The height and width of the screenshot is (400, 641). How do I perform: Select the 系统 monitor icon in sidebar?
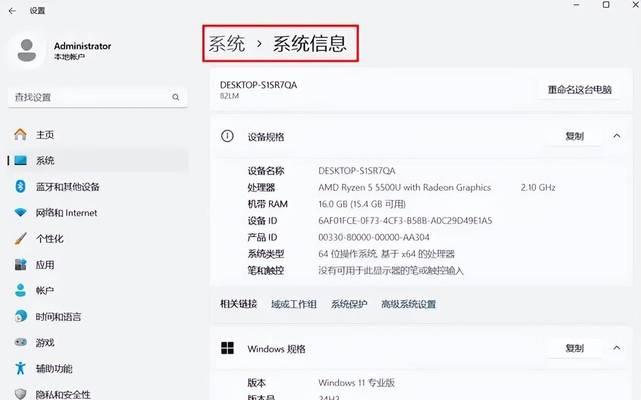point(20,160)
